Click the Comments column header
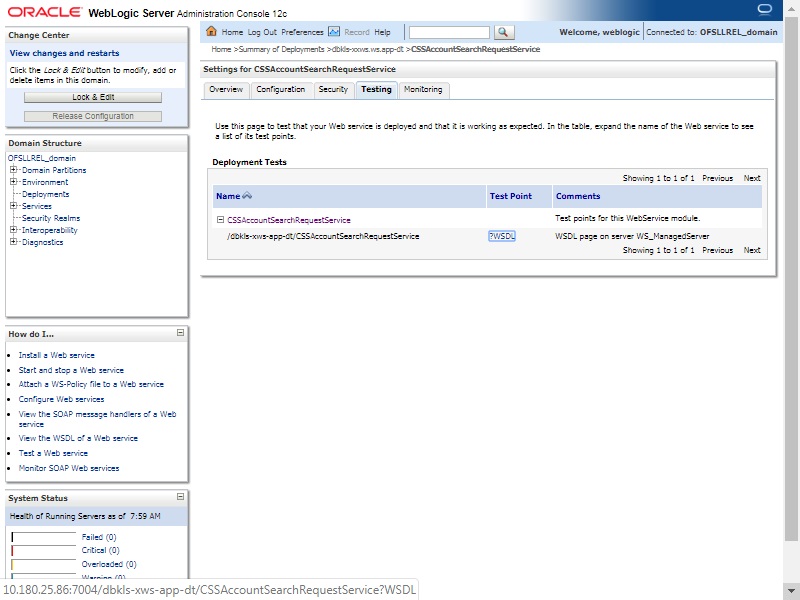Image resolution: width=800 pixels, height=600 pixels. (x=578, y=196)
